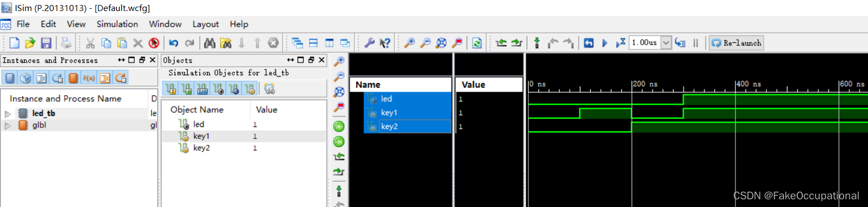Image resolution: width=868 pixels, height=207 pixels.
Task: Open the File menu
Action: (23, 24)
